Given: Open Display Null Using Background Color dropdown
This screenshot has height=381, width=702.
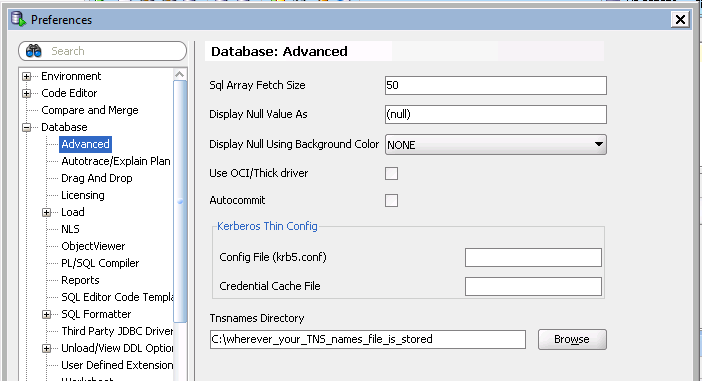Looking at the screenshot, I should (x=496, y=145).
